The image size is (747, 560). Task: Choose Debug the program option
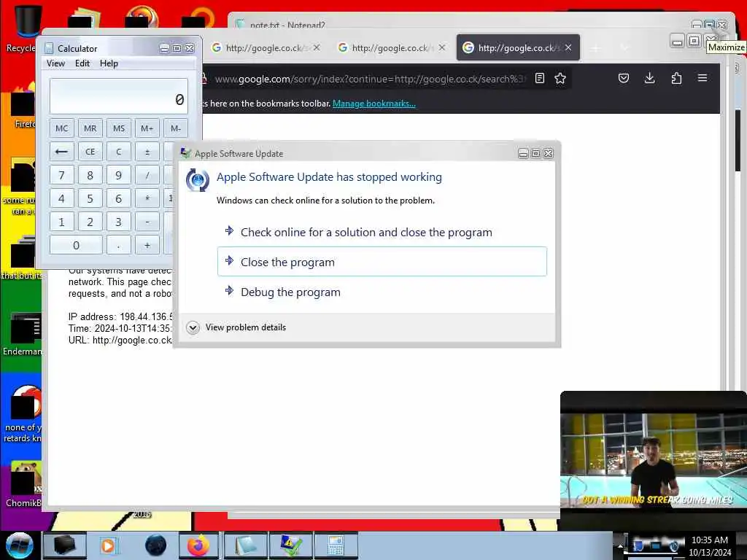coord(382,292)
